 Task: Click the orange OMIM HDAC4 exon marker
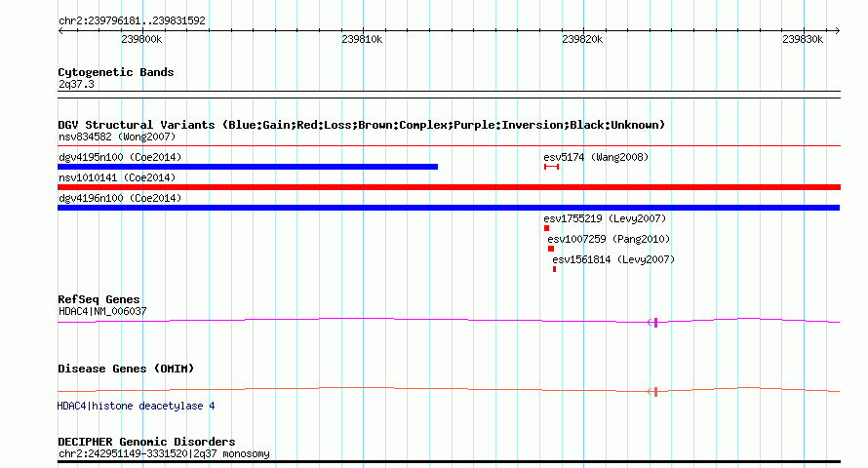pos(656,392)
